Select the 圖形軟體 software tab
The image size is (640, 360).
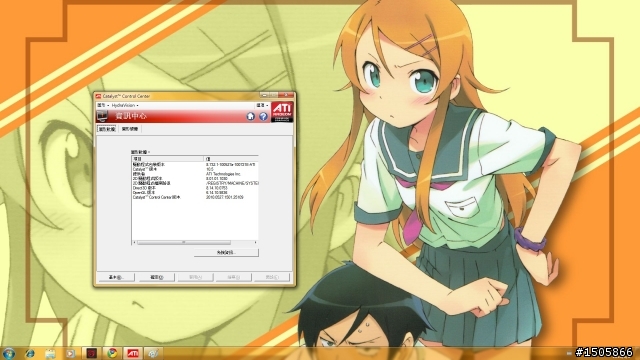[x=107, y=129]
